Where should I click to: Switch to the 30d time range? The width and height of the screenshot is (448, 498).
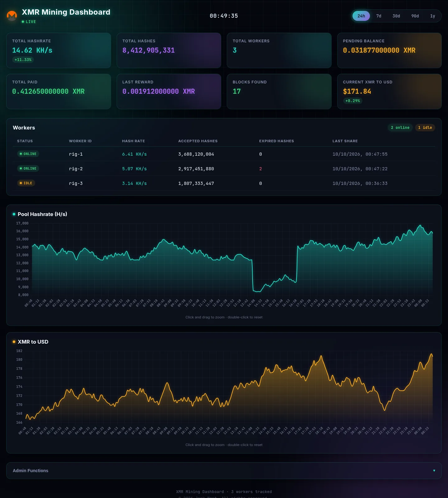coord(396,16)
